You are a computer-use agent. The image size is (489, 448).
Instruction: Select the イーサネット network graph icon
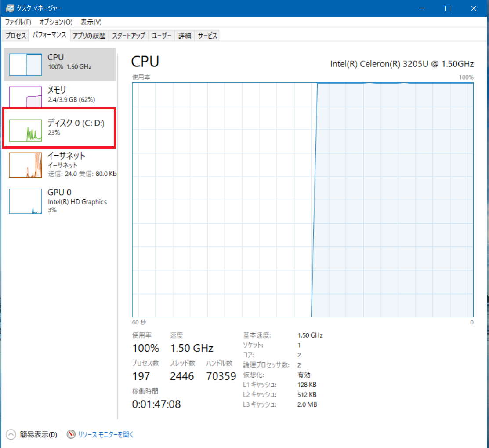25,165
